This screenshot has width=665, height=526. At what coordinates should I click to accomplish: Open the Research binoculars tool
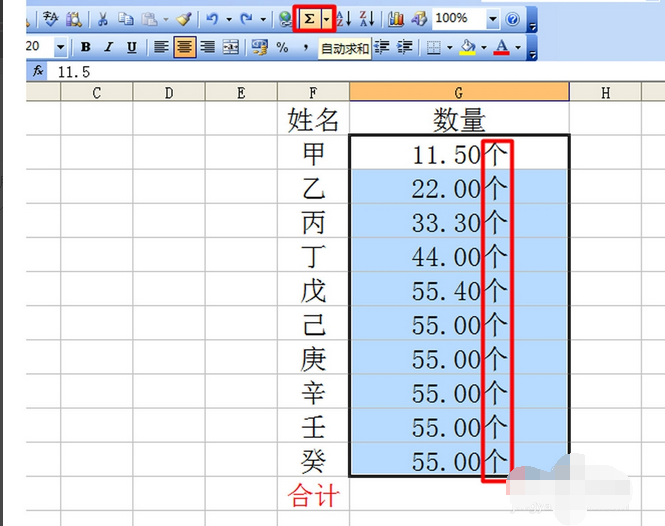(x=74, y=19)
